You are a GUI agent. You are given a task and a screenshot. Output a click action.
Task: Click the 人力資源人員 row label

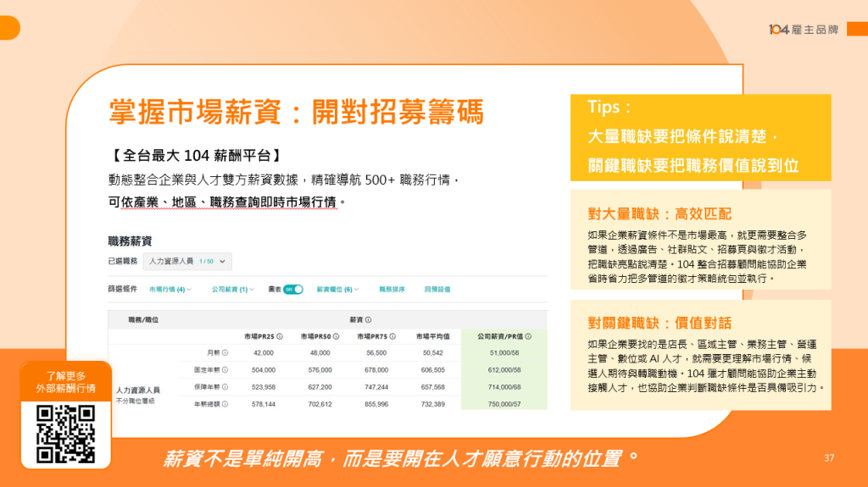138,390
